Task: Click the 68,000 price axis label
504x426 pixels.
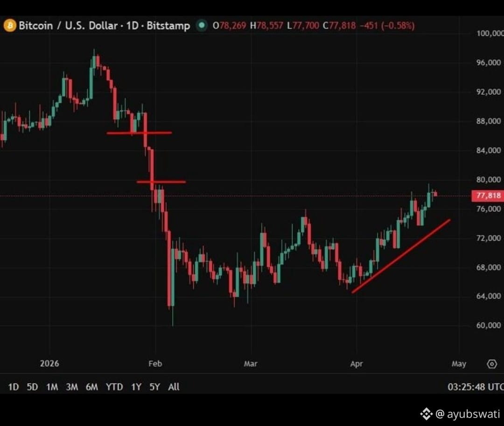Action: click(x=489, y=267)
